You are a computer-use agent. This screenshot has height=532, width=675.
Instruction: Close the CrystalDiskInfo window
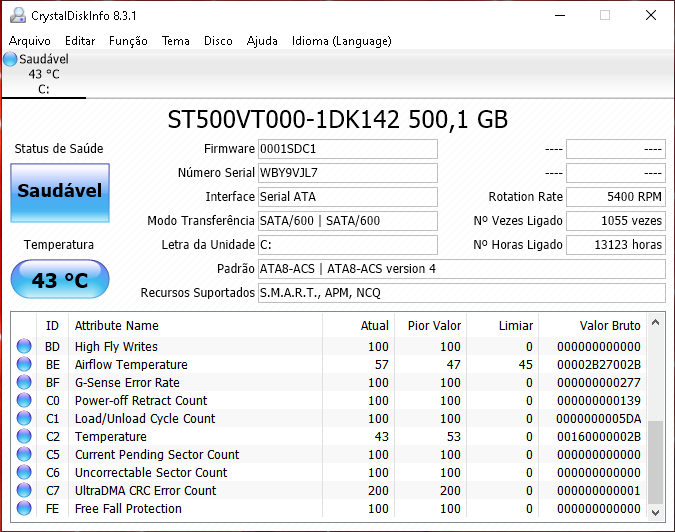point(651,15)
